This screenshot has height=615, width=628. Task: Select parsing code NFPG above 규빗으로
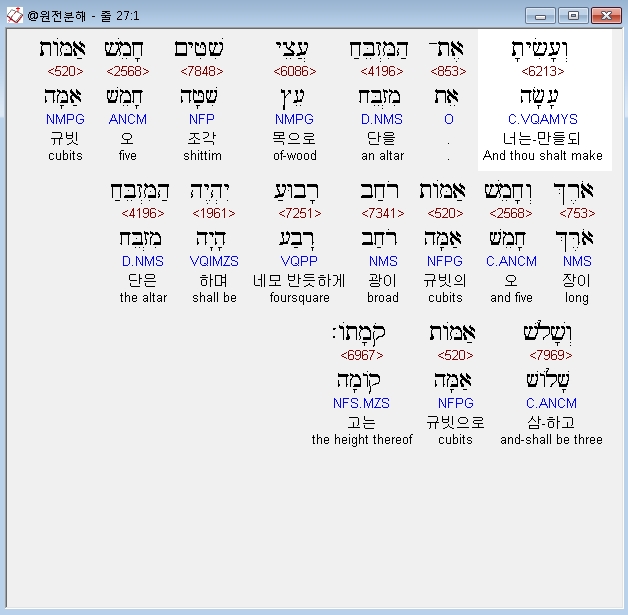[455, 403]
